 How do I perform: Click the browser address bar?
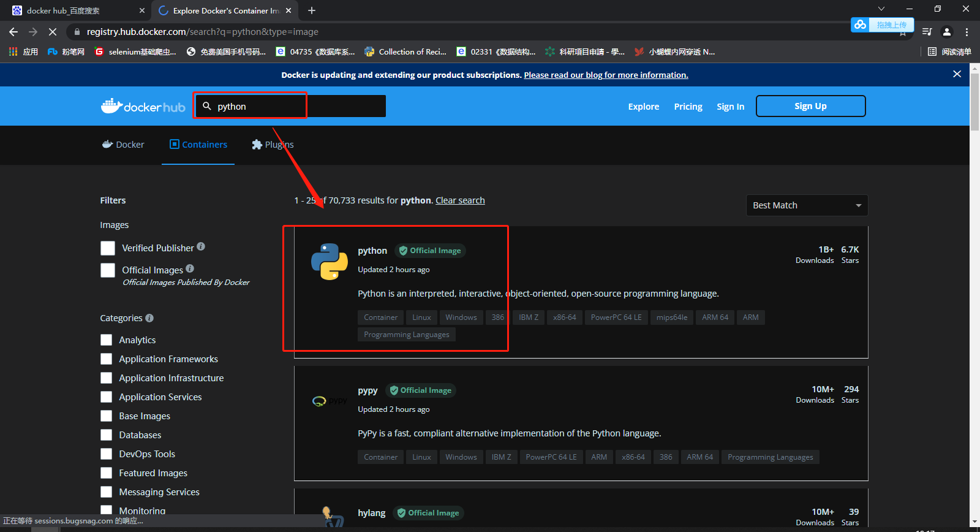[x=478, y=32]
